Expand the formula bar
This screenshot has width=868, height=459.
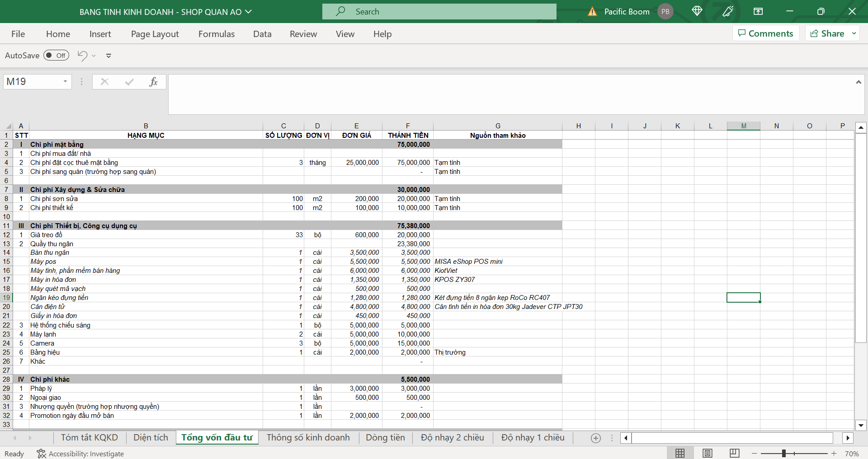(858, 82)
